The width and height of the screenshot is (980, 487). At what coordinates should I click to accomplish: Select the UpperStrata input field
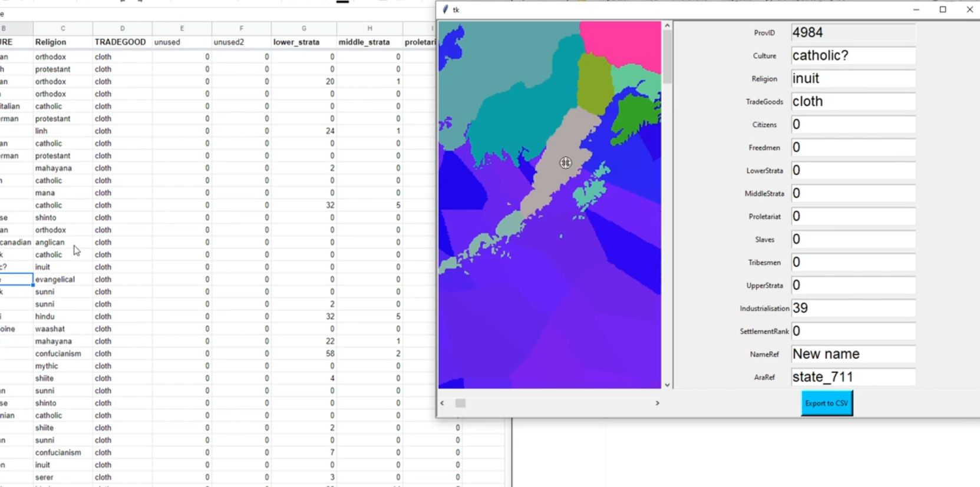(x=853, y=285)
